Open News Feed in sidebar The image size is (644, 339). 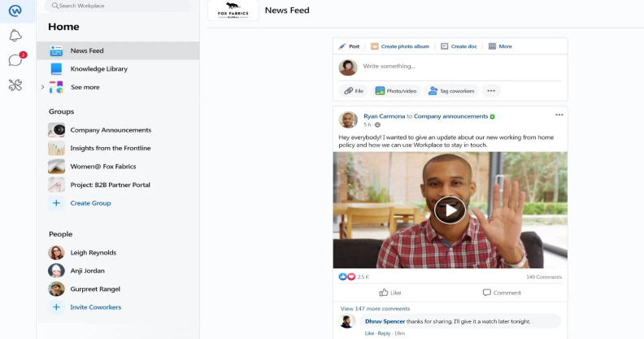(x=86, y=50)
